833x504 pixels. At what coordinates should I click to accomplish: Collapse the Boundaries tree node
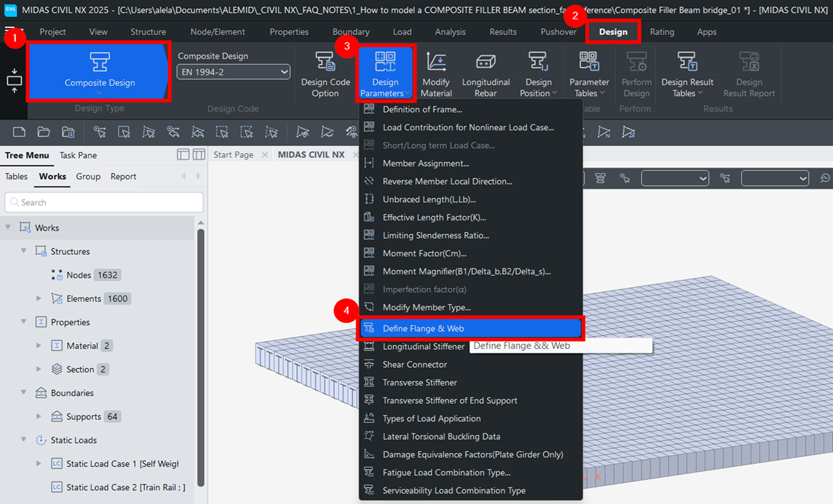(x=24, y=393)
